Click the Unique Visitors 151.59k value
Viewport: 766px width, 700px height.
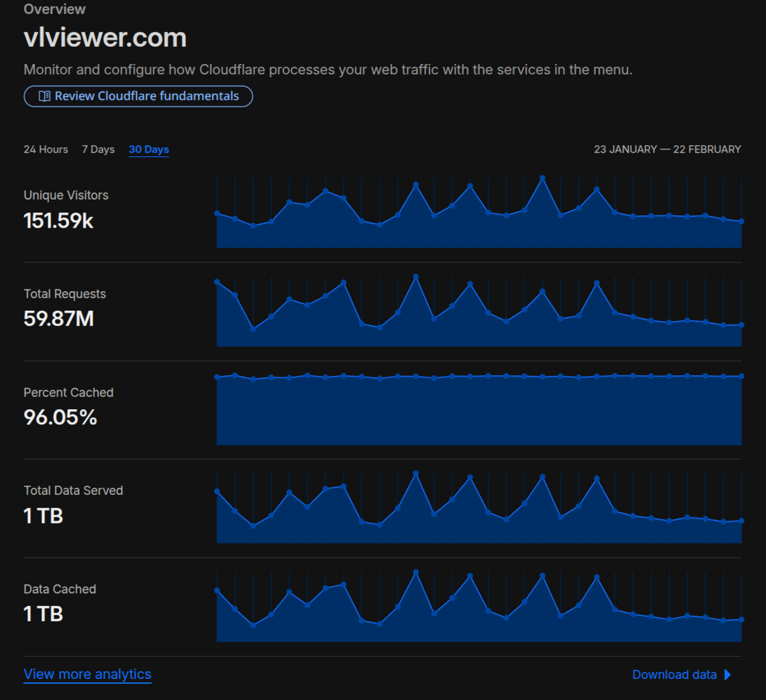(58, 221)
